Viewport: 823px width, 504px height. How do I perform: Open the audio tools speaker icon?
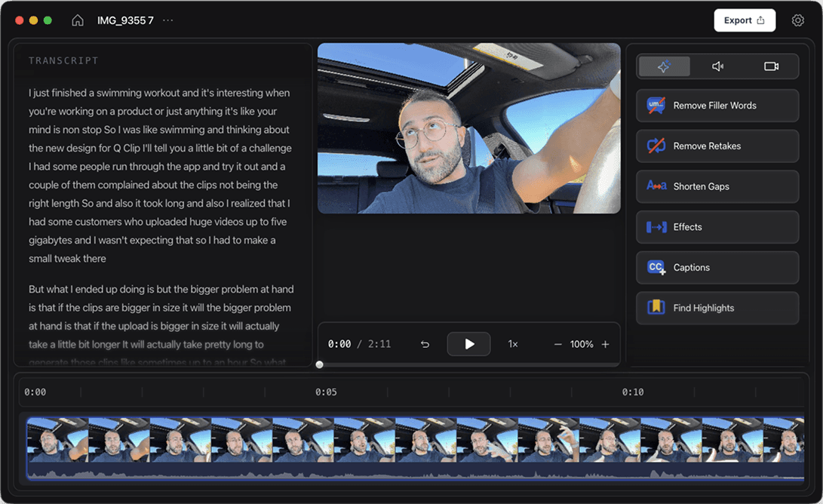pyautogui.click(x=717, y=66)
